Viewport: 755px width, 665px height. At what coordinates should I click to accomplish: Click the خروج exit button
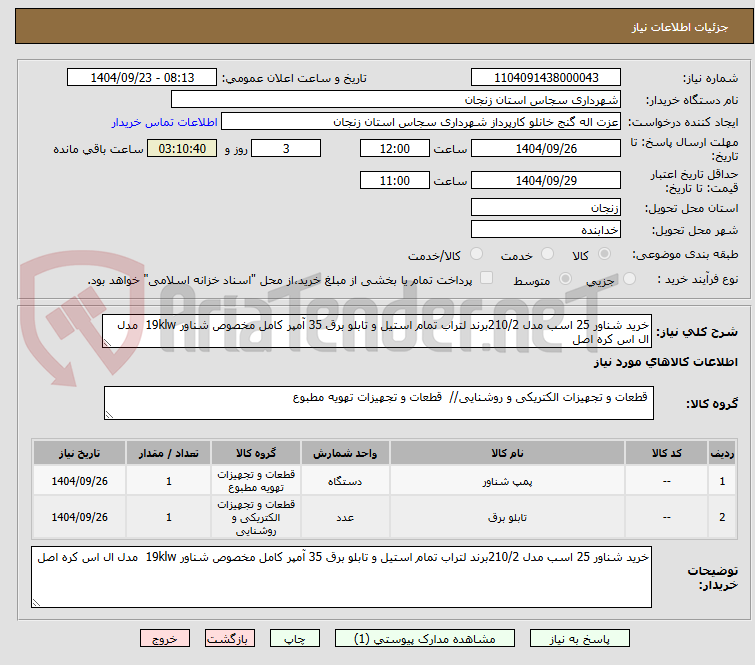165,639
